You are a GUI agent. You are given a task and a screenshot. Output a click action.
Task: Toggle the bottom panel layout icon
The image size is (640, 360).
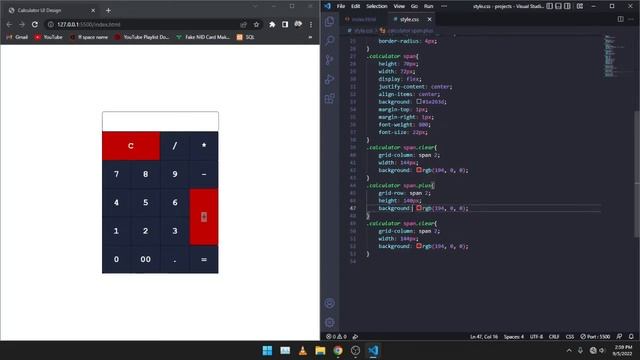(x=558, y=6)
